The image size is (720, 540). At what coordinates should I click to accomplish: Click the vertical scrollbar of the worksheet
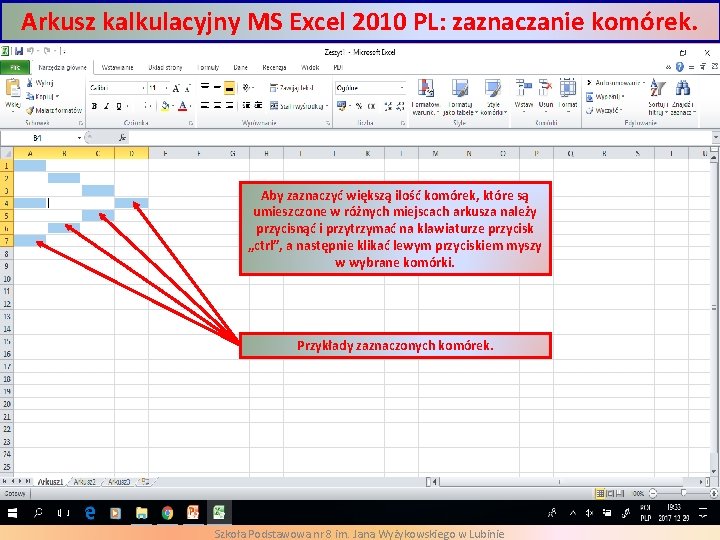click(714, 315)
